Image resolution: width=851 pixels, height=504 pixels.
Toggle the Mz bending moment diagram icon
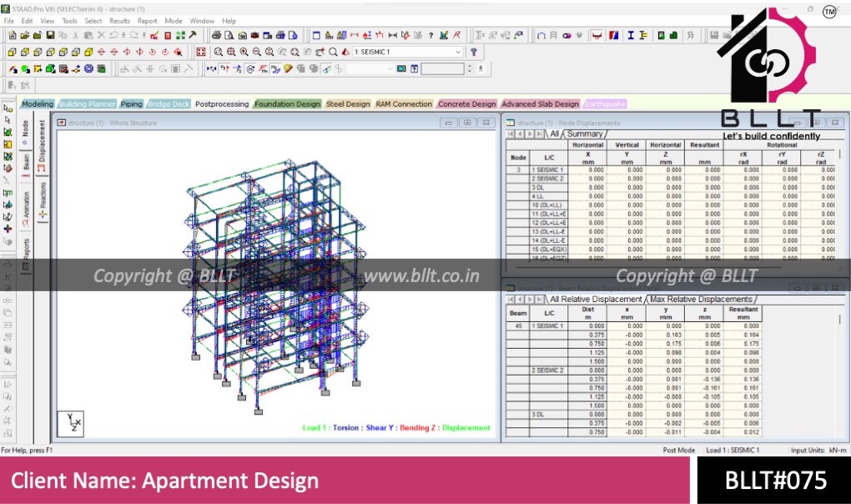(275, 69)
